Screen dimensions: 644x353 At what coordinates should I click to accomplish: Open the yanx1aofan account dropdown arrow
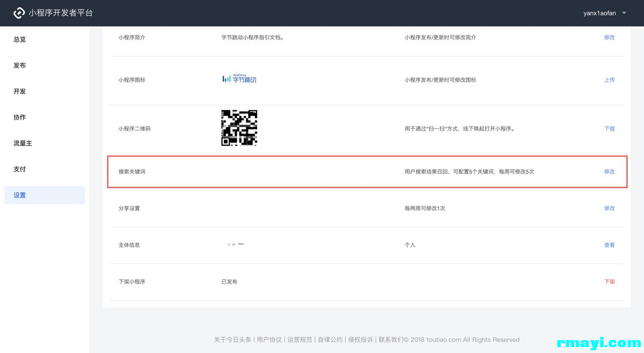[624, 13]
